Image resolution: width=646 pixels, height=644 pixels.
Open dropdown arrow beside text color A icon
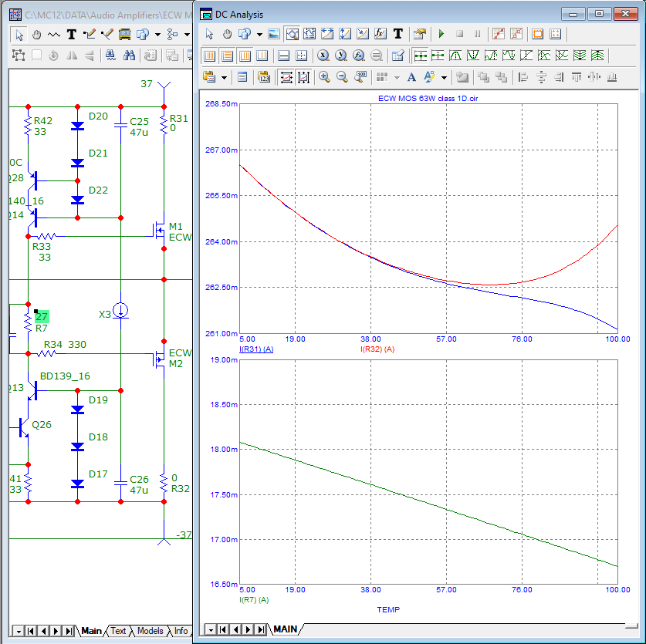[444, 77]
